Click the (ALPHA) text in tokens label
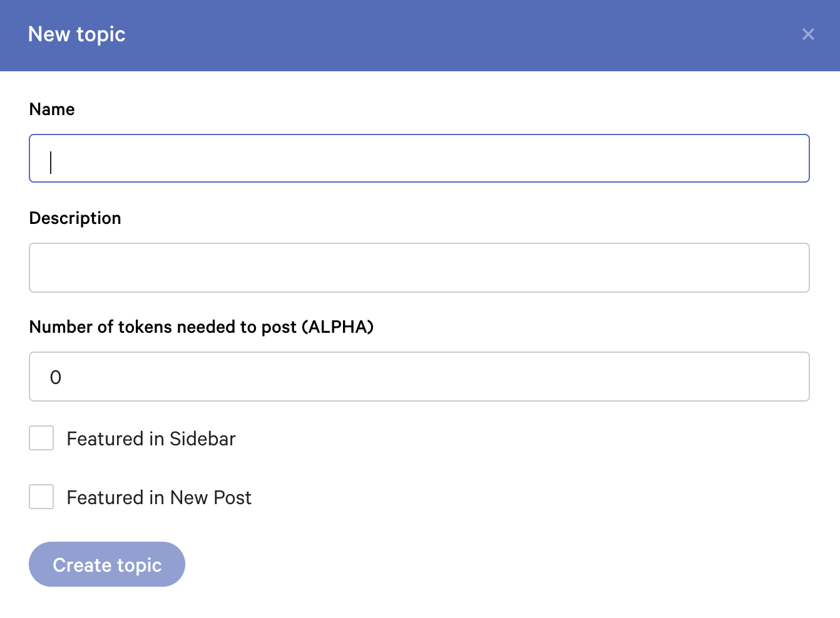This screenshot has height=618, width=840. [337, 327]
